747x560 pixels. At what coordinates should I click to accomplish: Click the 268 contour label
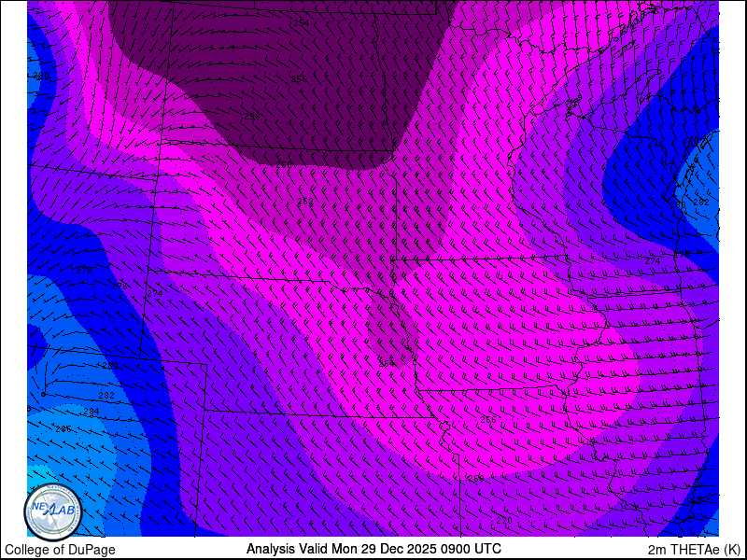[x=476, y=478]
